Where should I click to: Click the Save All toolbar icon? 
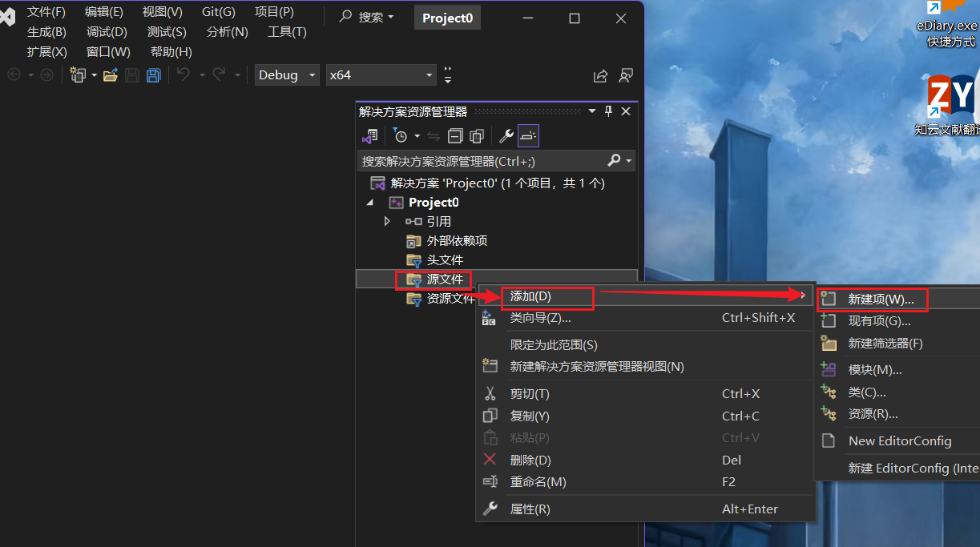tap(153, 75)
